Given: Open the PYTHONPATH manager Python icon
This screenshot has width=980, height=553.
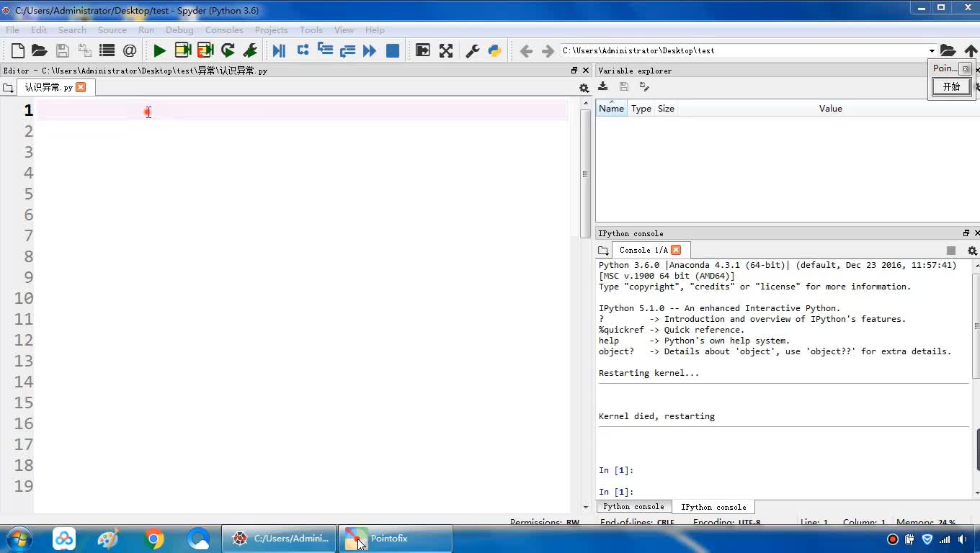Looking at the screenshot, I should (494, 50).
